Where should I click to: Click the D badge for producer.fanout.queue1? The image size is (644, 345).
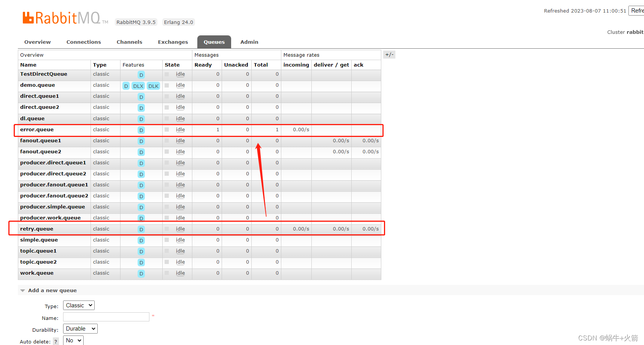(141, 185)
